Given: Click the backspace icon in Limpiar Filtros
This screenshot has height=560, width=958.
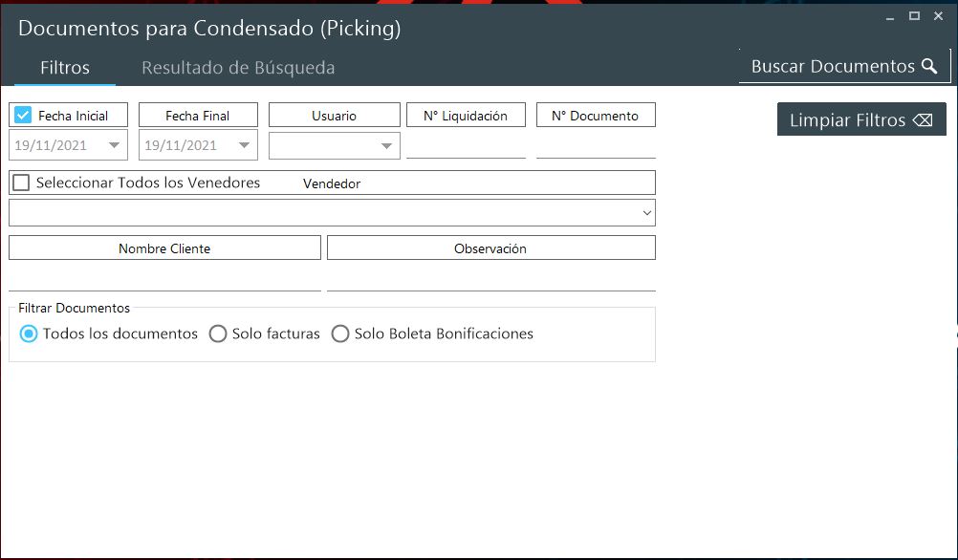Looking at the screenshot, I should (x=922, y=120).
